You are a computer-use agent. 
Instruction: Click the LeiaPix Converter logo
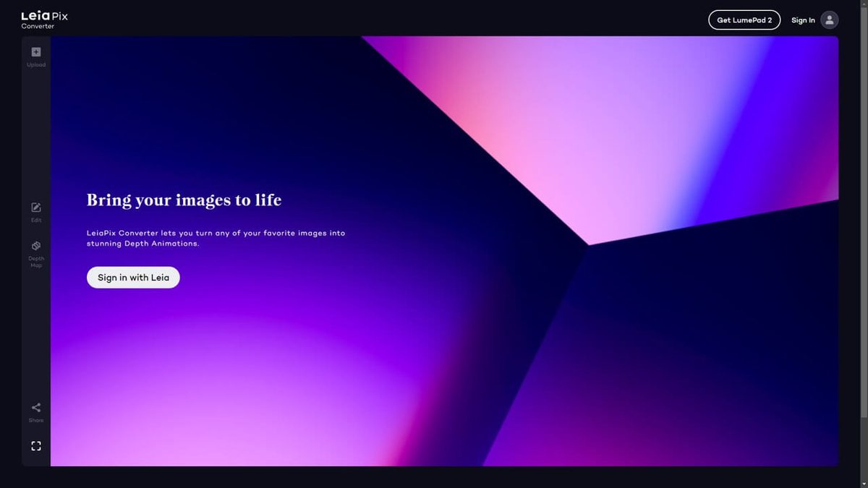44,20
